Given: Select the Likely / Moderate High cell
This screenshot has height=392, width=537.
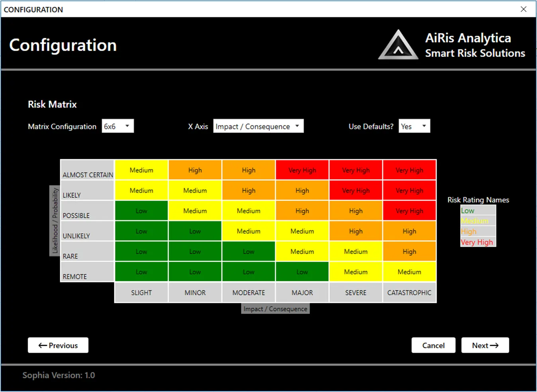Looking at the screenshot, I should pos(249,190).
